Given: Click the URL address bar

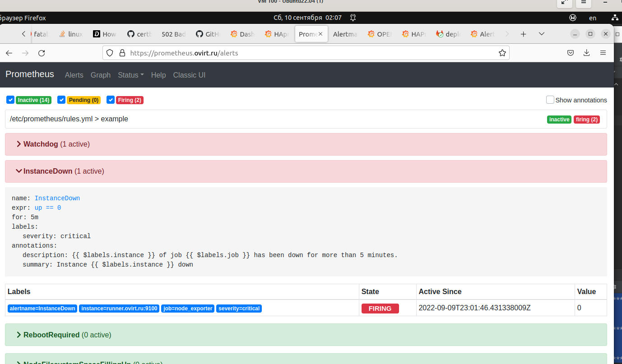Looking at the screenshot, I should pyautogui.click(x=306, y=53).
